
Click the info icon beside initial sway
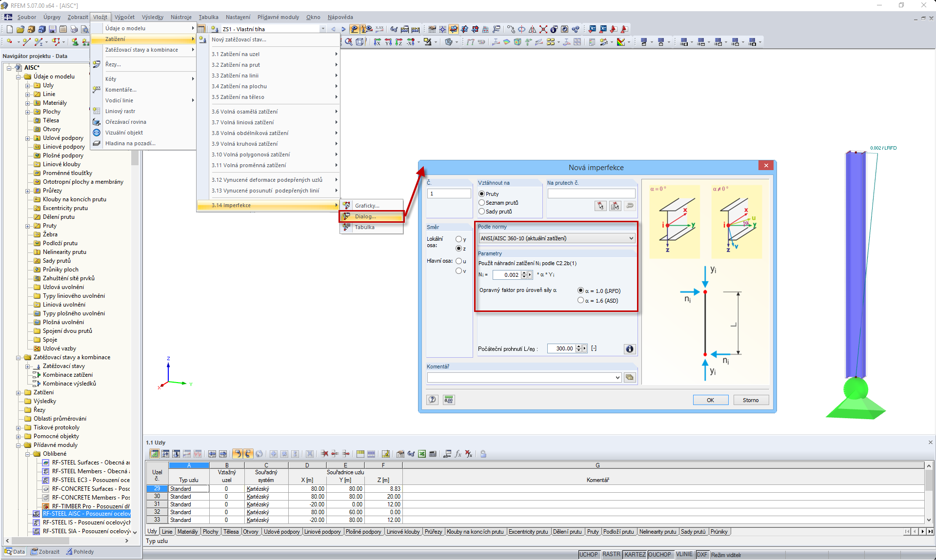pyautogui.click(x=630, y=349)
